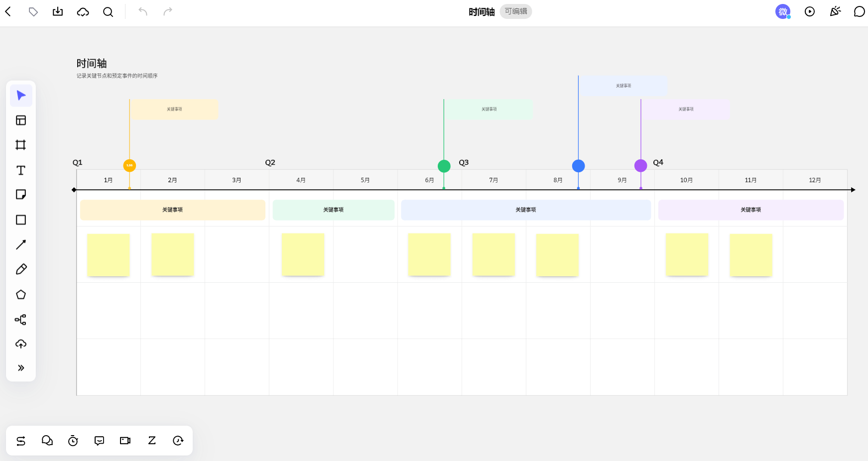Click the 3月 month header
Viewport: 868px width, 461px height.
pos(237,180)
